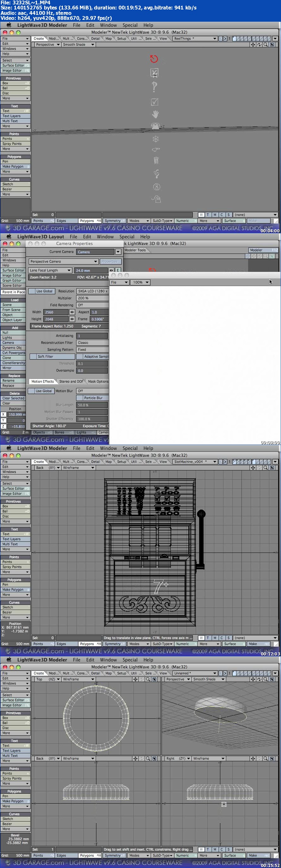Image resolution: width=281 pixels, height=868 pixels.
Task: Click the maximize icon of the Unnamed window's Top viewport
Action: point(154,679)
